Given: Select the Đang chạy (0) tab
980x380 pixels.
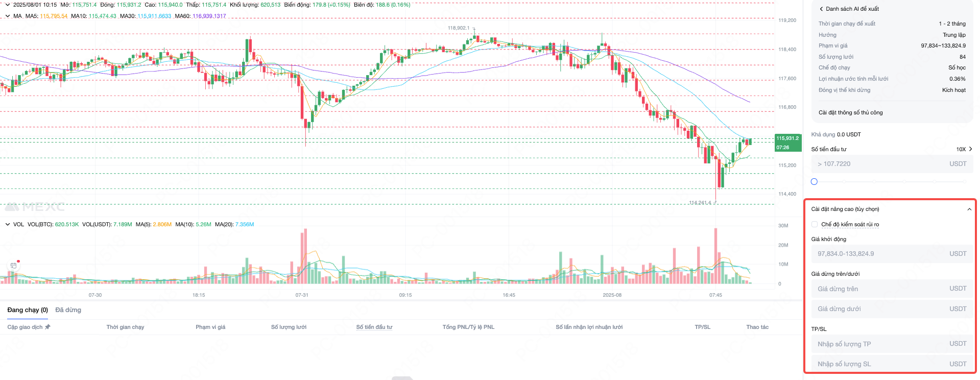Looking at the screenshot, I should click(28, 310).
